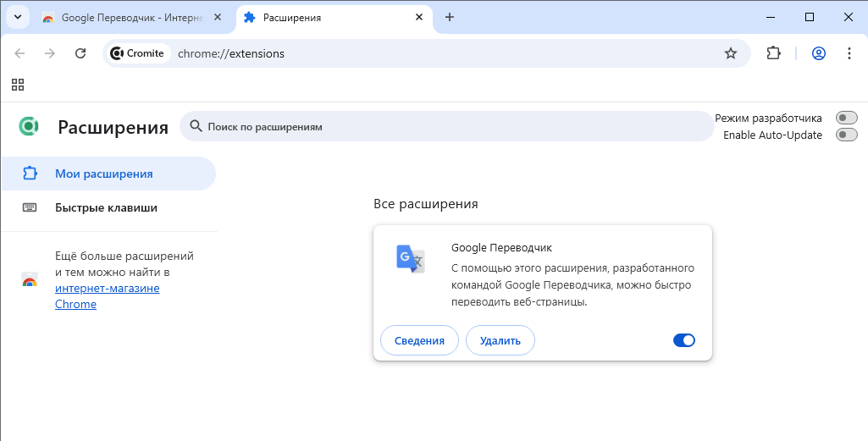Click the Google Переводчик extension icon
The height and width of the screenshot is (441, 868).
pos(411,257)
